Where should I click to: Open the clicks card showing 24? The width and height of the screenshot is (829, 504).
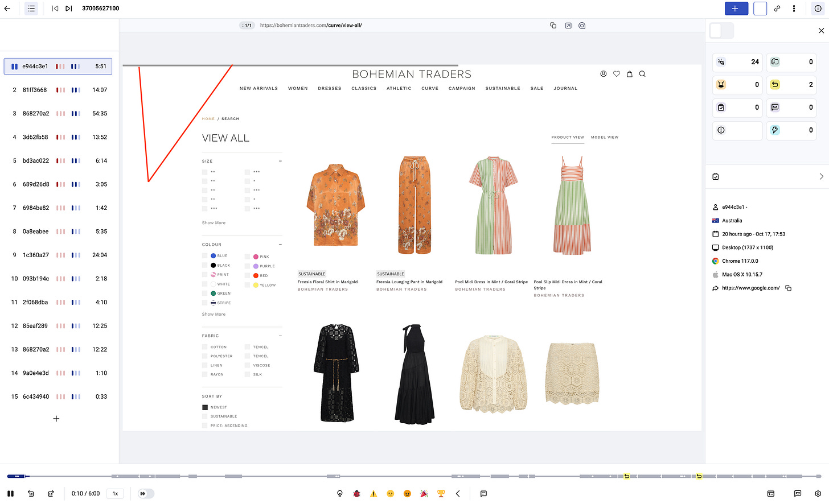point(737,62)
